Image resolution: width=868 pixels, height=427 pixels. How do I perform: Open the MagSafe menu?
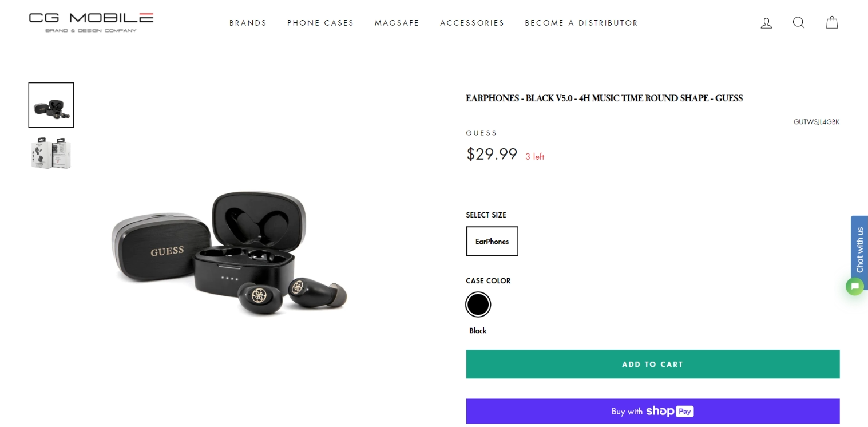click(x=397, y=23)
